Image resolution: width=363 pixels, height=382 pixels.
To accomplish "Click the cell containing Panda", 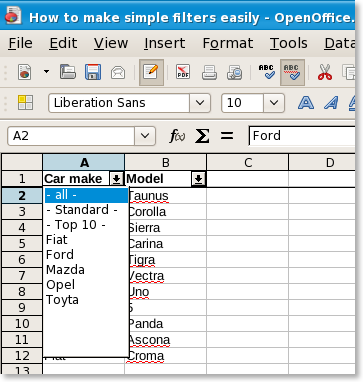I will 167,323.
